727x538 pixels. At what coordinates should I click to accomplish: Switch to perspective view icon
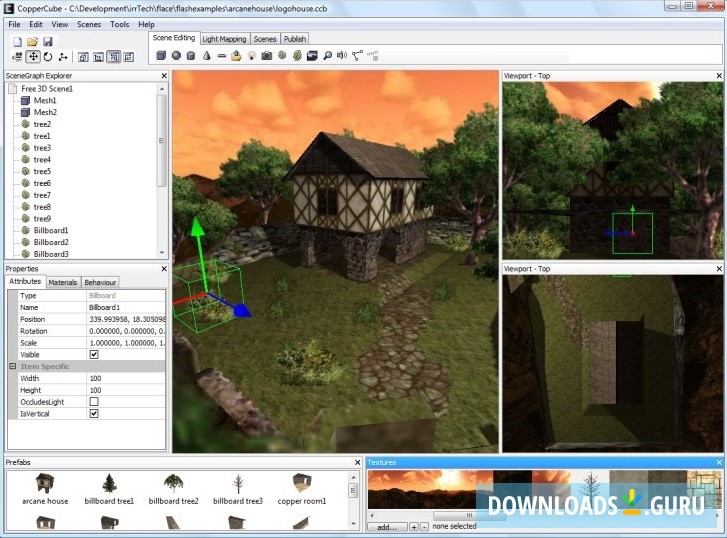(83, 57)
